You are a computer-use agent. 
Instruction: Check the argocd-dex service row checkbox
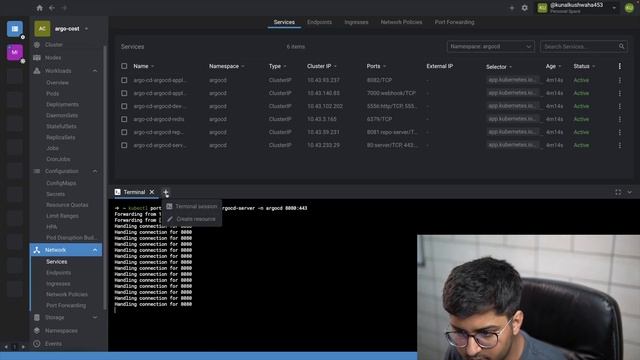[124, 106]
